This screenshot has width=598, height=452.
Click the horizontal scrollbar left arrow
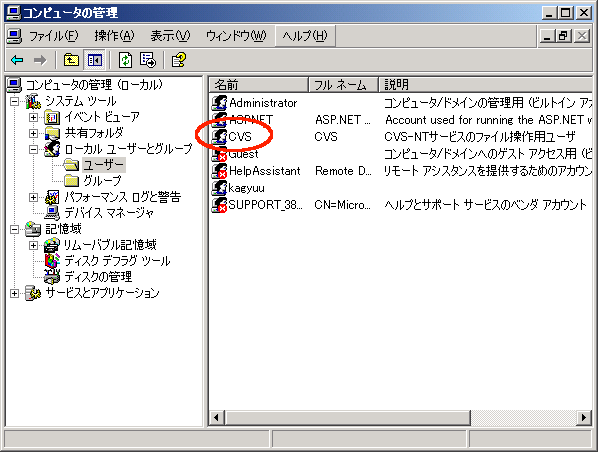pos(217,417)
